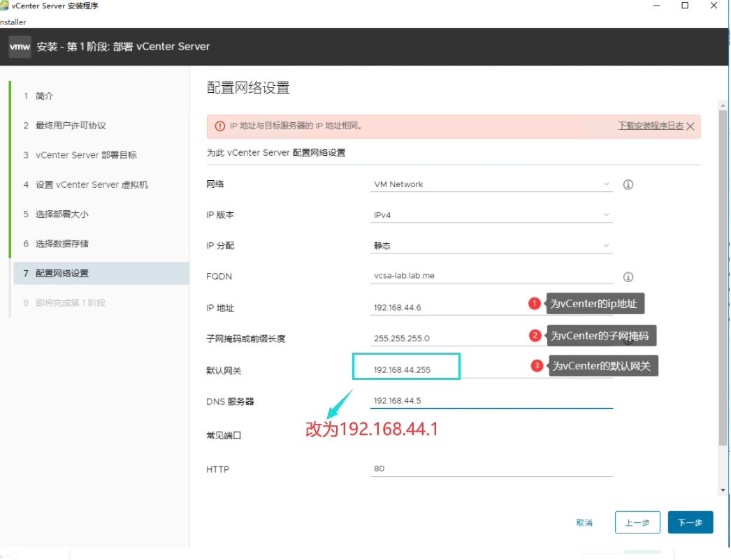Click the DNS 服务器 address field
Viewport: 731px width, 560px height.
pos(454,400)
